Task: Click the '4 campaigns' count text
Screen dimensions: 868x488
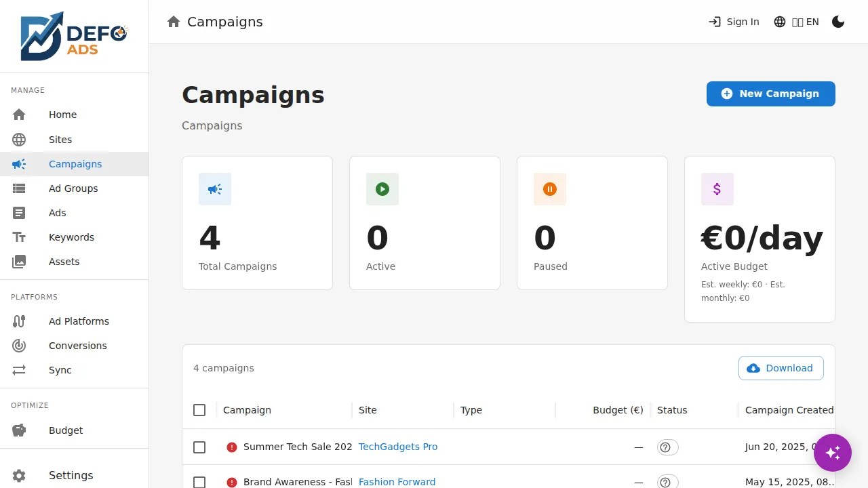Action: [224, 368]
